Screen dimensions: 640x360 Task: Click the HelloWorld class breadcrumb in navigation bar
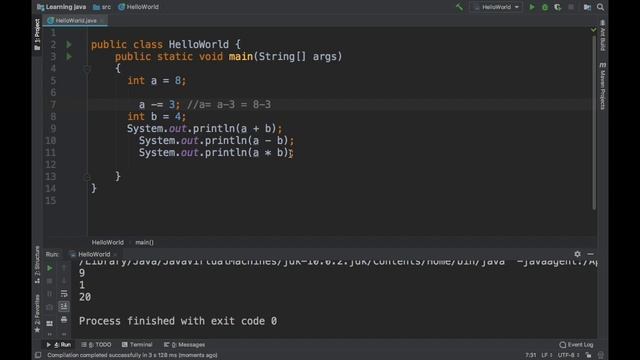click(x=139, y=7)
